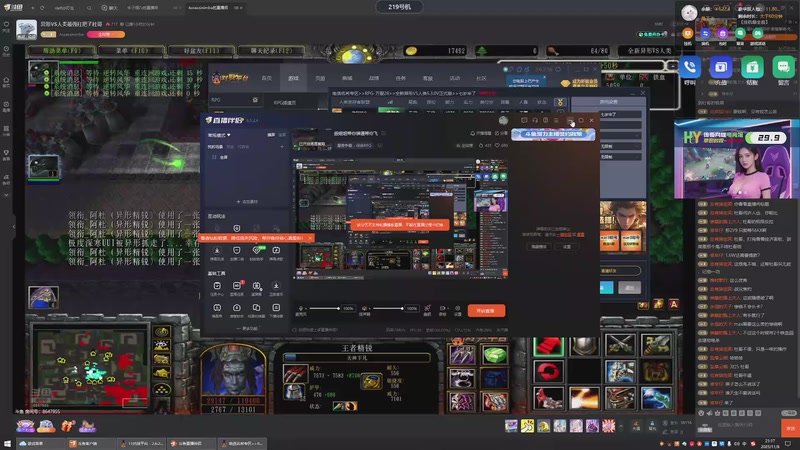Click the speaker 100% volume value box
Image resolution: width=800 pixels, height=450 pixels.
tap(411, 308)
